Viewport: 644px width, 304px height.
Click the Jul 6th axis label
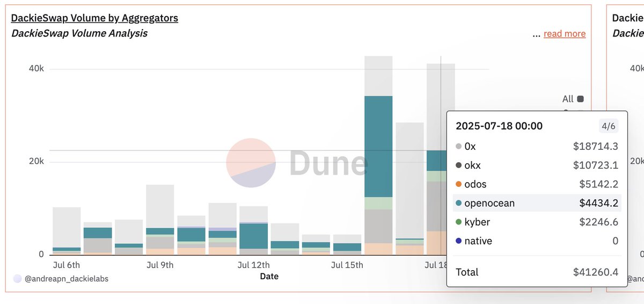[x=66, y=265]
